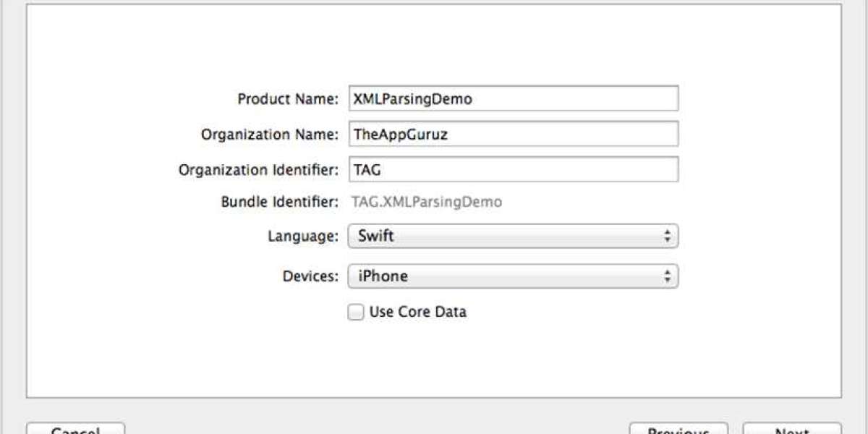Click the Devices label
This screenshot has height=434, width=868.
tap(310, 276)
